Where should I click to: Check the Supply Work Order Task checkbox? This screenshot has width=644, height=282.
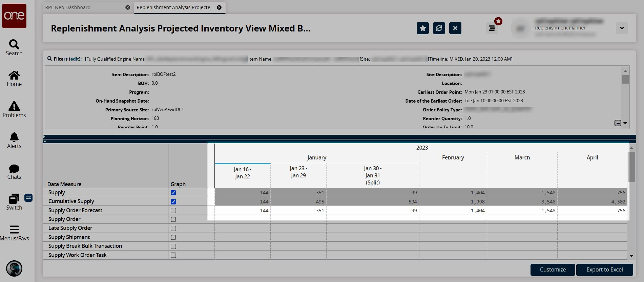pyautogui.click(x=173, y=255)
